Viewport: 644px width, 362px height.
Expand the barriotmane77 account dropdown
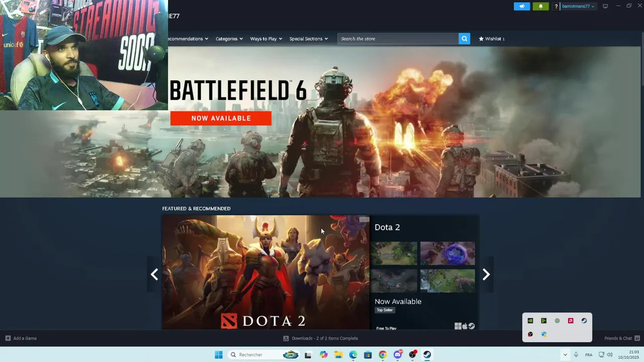coord(579,7)
